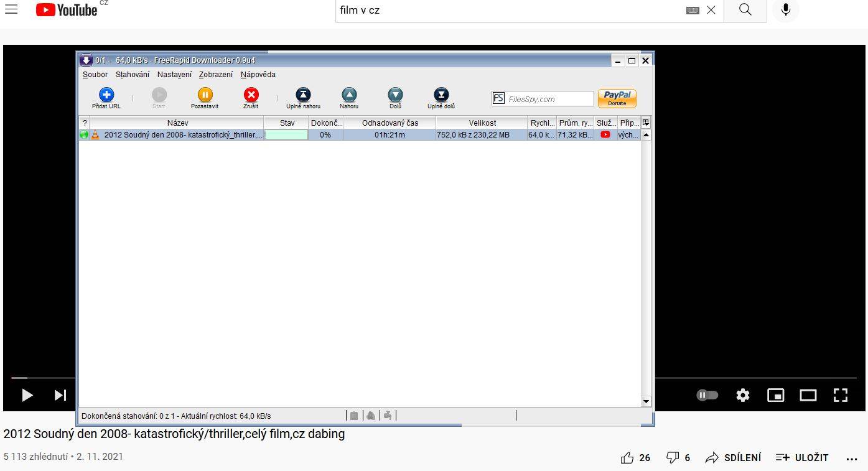Viewport: 868px width, 471px height.
Task: Clear the search text with X
Action: (711, 10)
